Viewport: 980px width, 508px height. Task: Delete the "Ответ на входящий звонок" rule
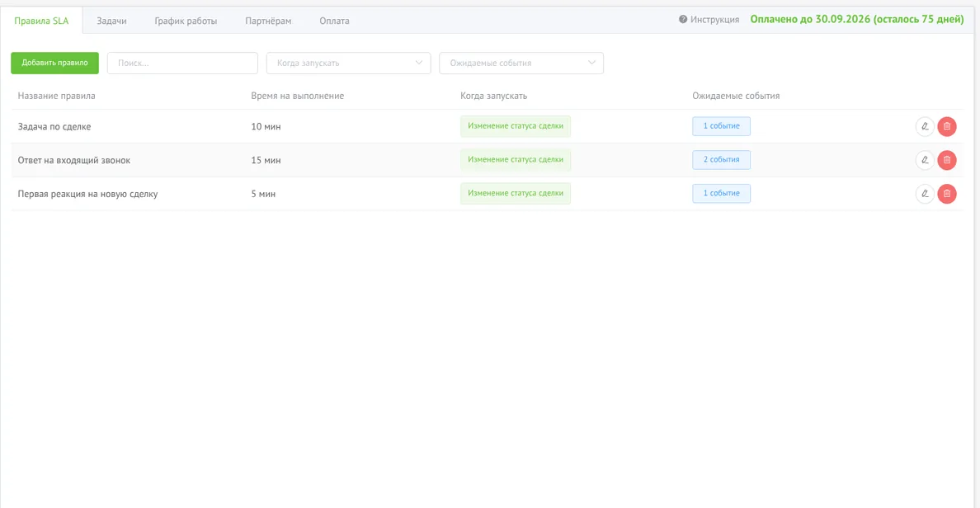pos(947,160)
